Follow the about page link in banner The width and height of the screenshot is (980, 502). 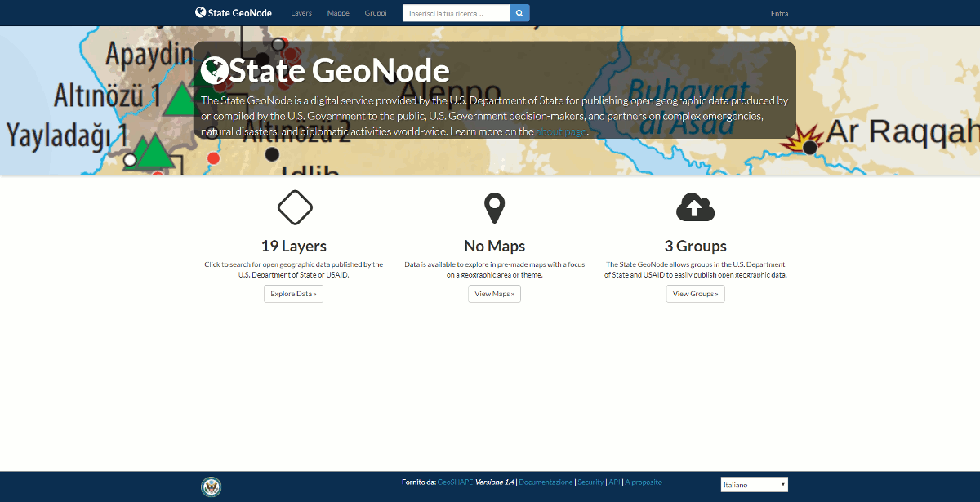tap(560, 131)
